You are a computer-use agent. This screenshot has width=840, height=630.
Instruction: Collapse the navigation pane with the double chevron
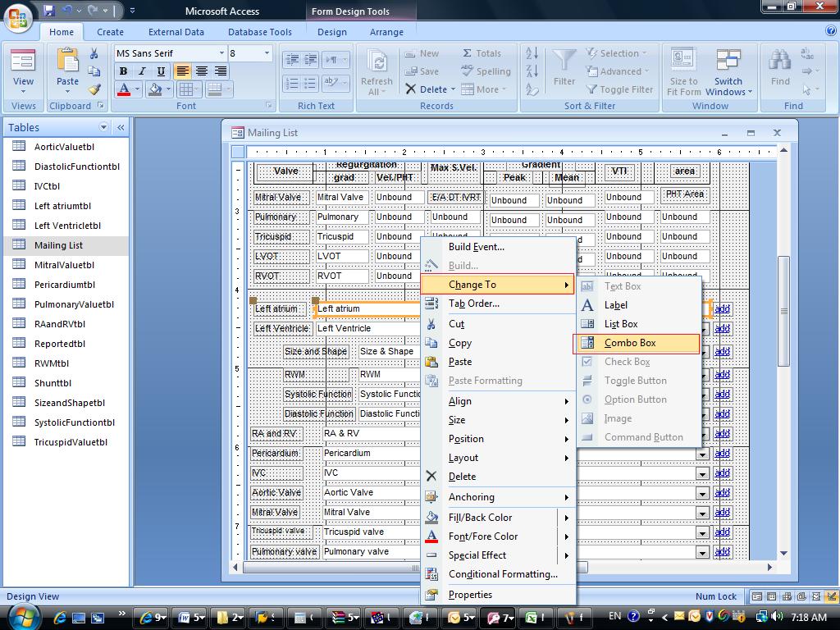tap(121, 127)
